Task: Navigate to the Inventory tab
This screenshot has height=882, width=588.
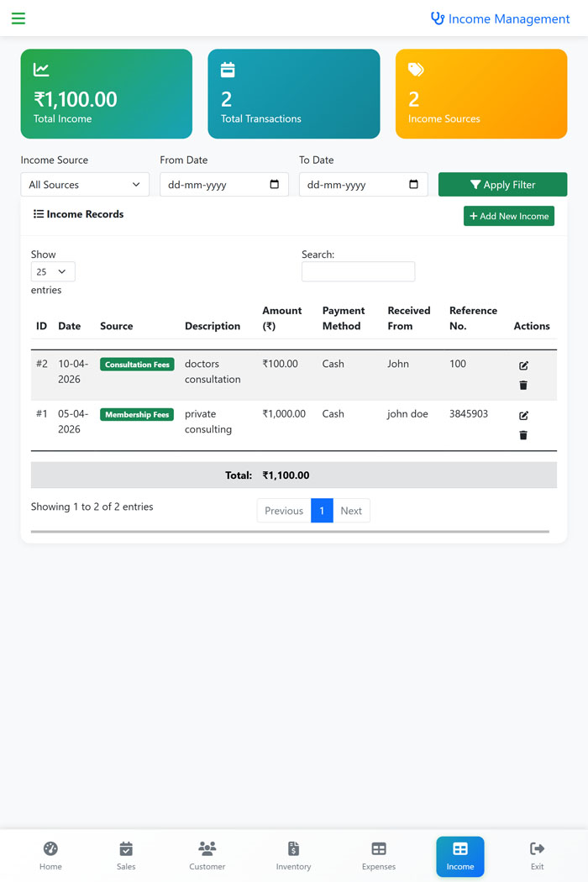Action: [x=293, y=856]
